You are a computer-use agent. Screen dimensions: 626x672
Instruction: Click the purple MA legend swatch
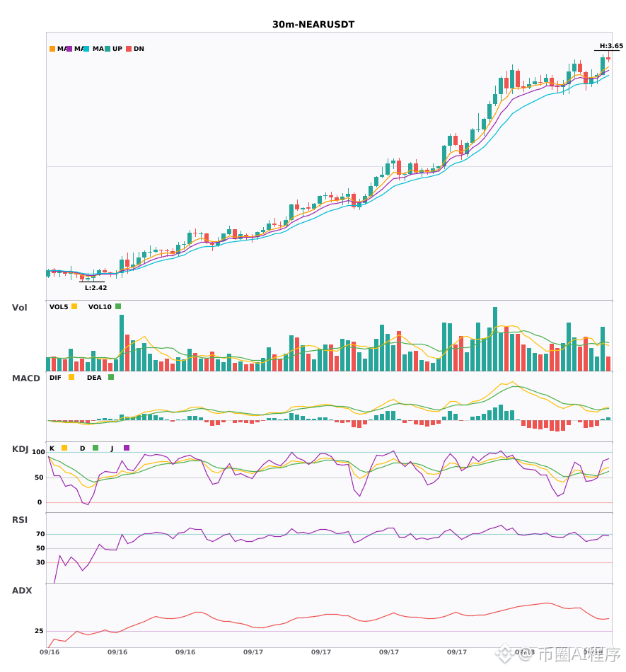69,49
